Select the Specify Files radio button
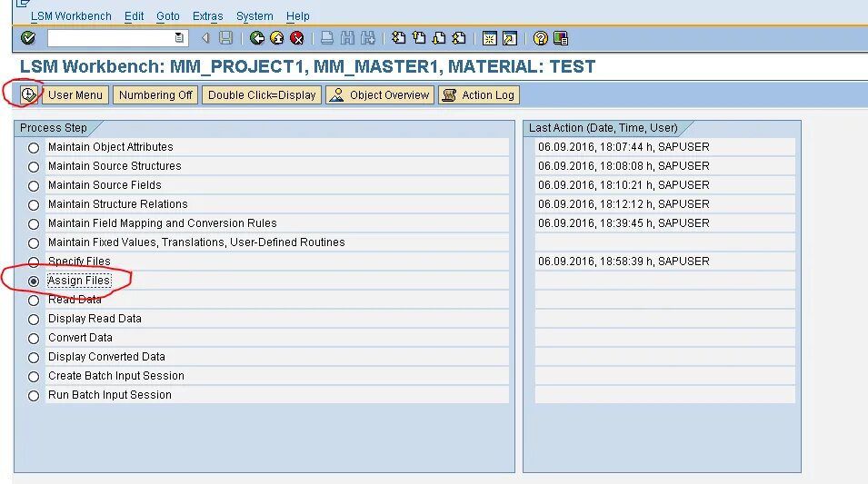The image size is (868, 484). [34, 262]
